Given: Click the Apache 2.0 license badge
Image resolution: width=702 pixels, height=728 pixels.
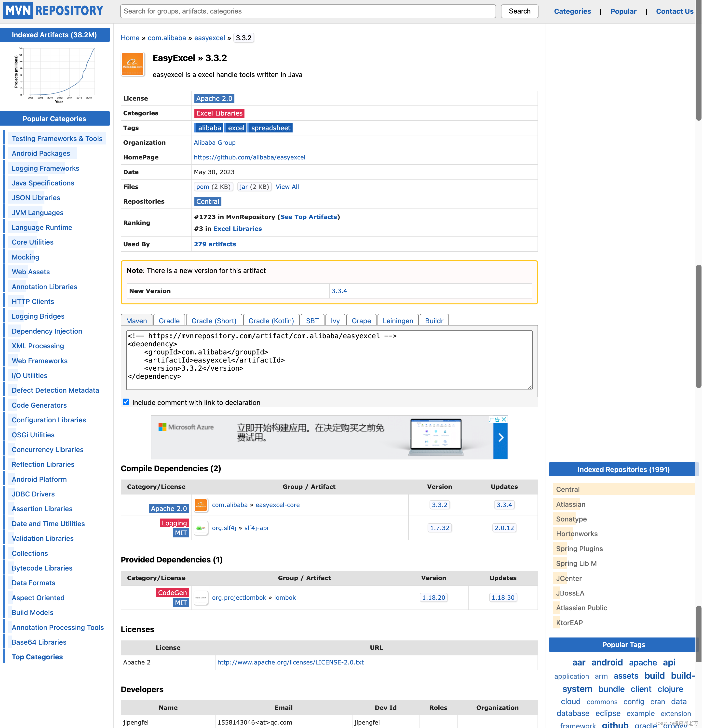Looking at the screenshot, I should click(214, 98).
